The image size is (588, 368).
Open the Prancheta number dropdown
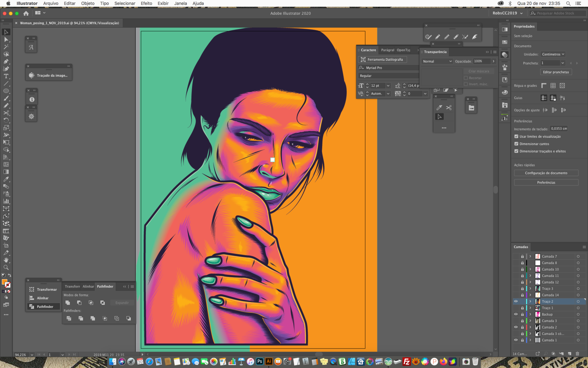click(x=563, y=63)
